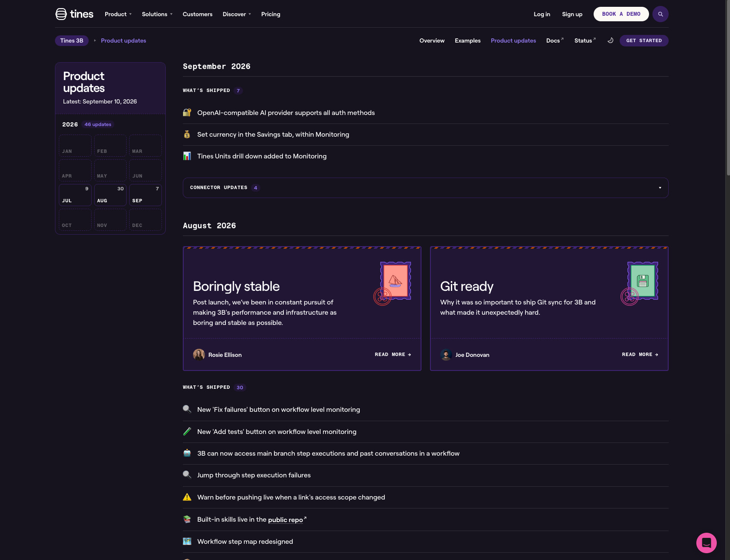Screen dimensions: 730x560
Task: Open Docs external link
Action: (555, 40)
